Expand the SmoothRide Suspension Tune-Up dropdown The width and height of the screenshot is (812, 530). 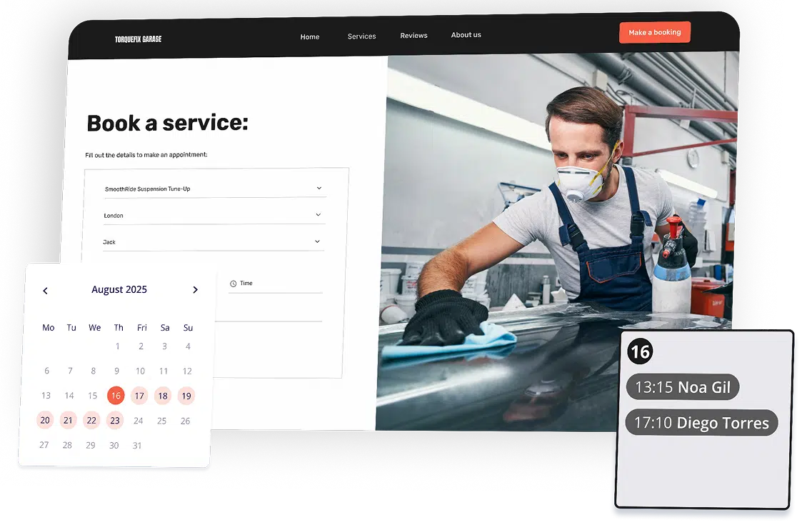tap(214, 189)
